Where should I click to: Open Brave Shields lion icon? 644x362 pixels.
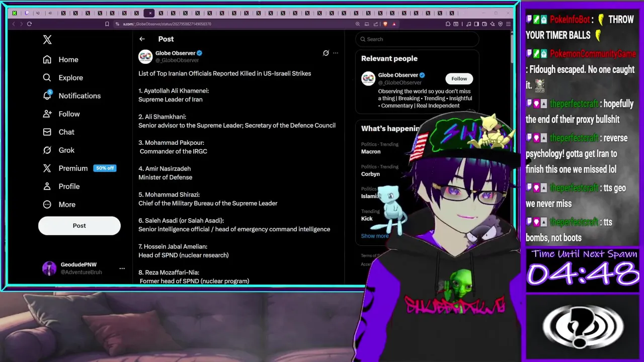[x=385, y=24]
